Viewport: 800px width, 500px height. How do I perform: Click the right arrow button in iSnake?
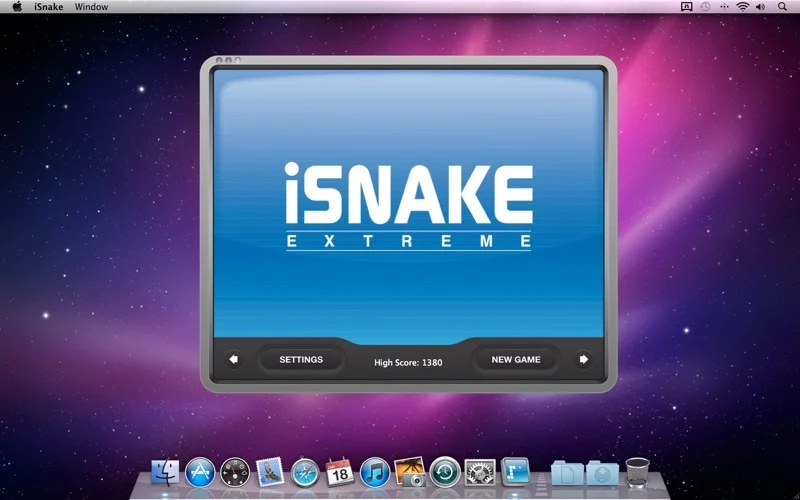point(583,359)
